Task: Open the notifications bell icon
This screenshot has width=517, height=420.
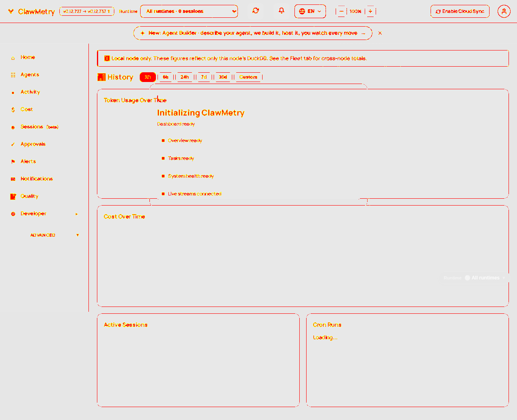Action: pos(282,11)
